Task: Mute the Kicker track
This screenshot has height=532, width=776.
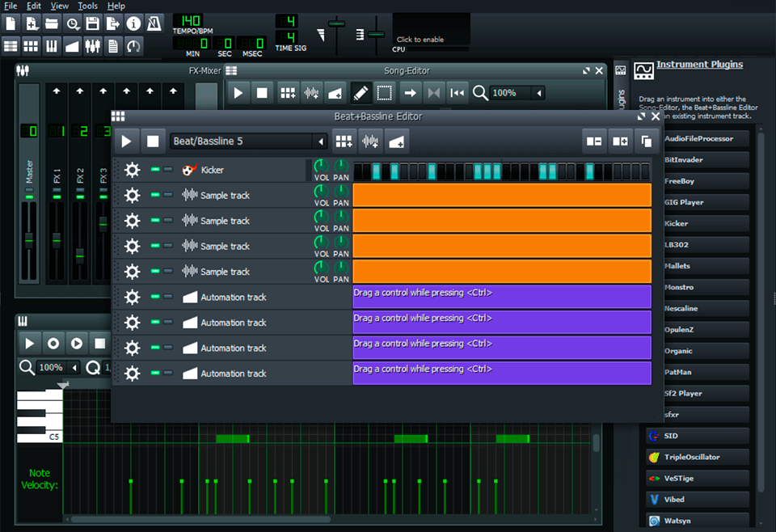Action: pos(154,169)
